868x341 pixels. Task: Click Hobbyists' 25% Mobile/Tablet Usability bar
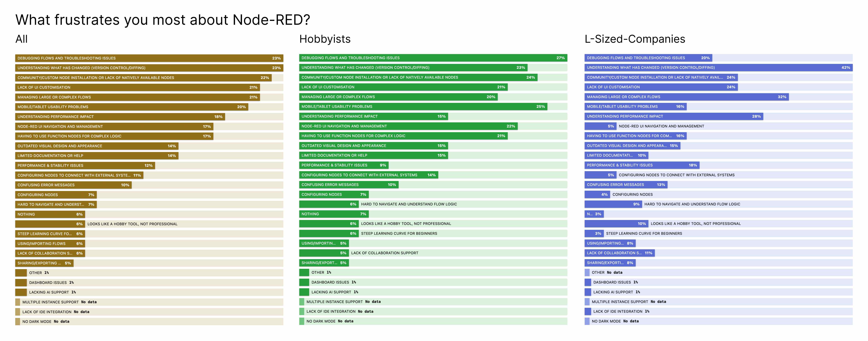click(423, 107)
